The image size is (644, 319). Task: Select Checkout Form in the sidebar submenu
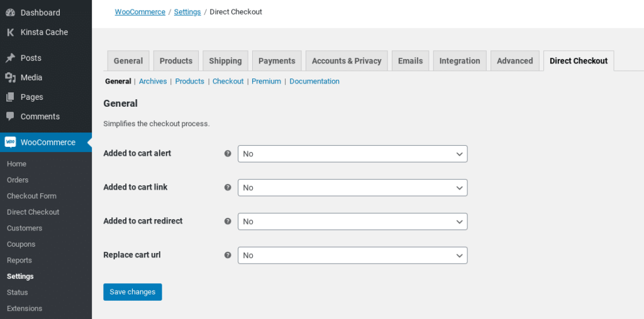pos(31,196)
